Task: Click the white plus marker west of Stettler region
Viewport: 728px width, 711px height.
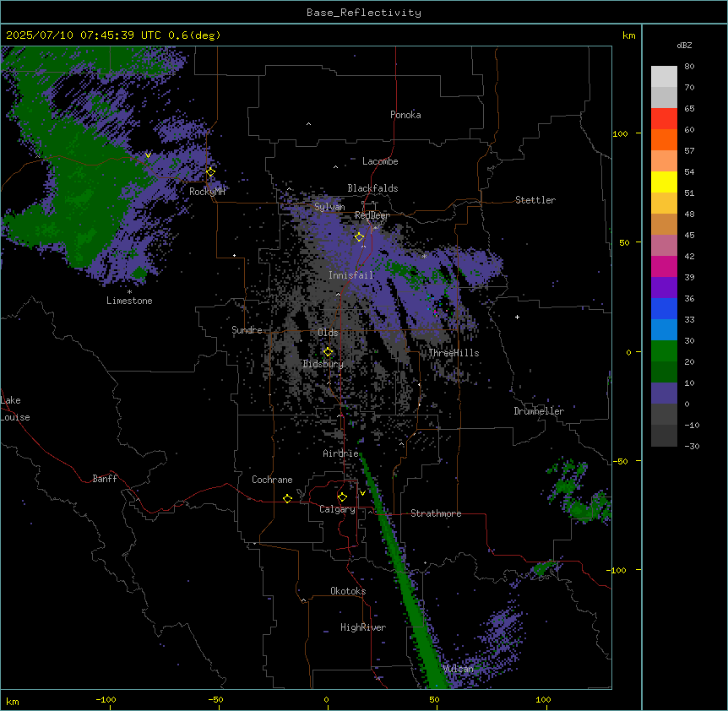Action: pos(517,317)
